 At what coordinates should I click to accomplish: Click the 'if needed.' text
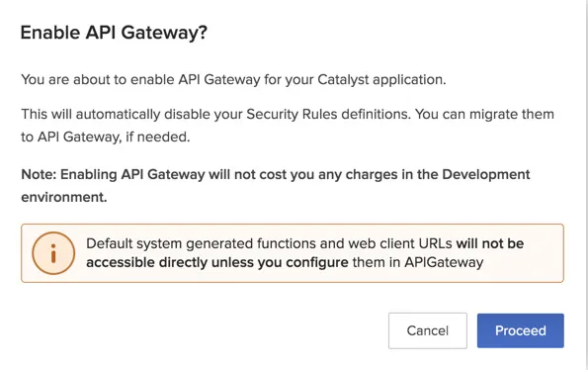158,137
